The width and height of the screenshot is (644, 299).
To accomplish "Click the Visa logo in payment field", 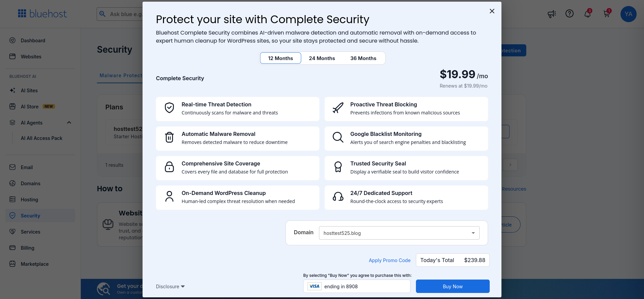I will pyautogui.click(x=314, y=286).
